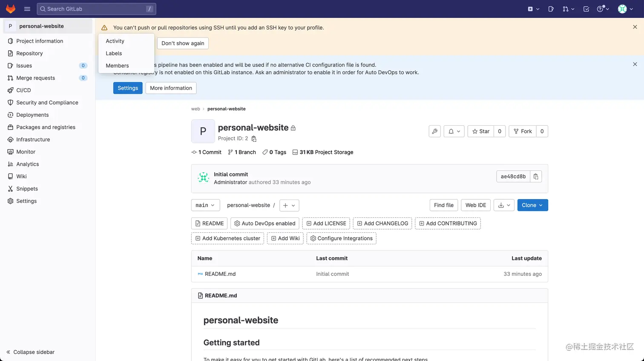Open the Clone dropdown

tap(532, 205)
